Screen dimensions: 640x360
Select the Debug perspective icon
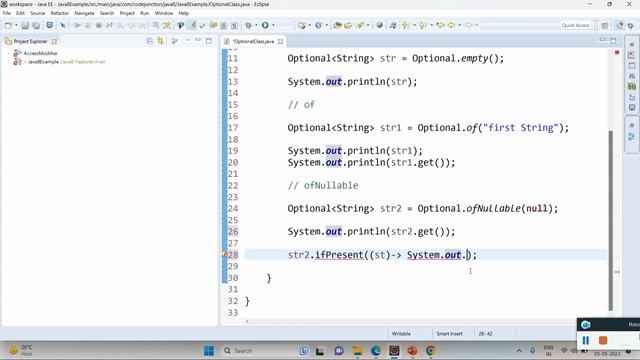pyautogui.click(x=631, y=25)
